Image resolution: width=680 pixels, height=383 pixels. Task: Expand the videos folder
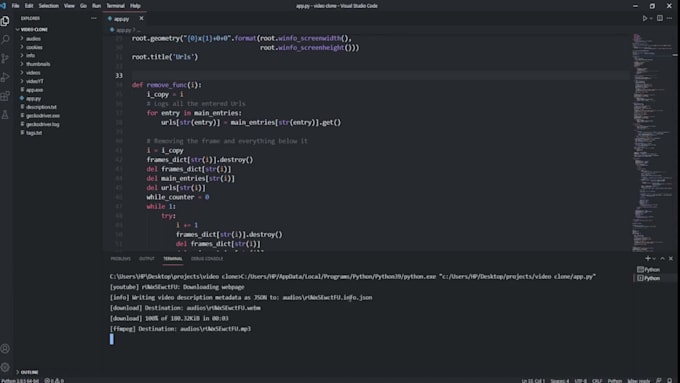tap(33, 73)
